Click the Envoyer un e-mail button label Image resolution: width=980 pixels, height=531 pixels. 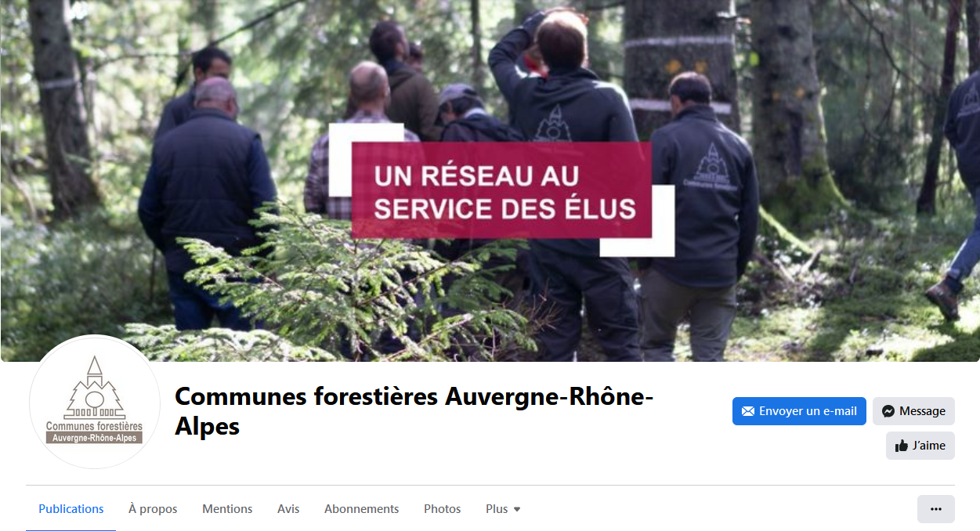808,411
